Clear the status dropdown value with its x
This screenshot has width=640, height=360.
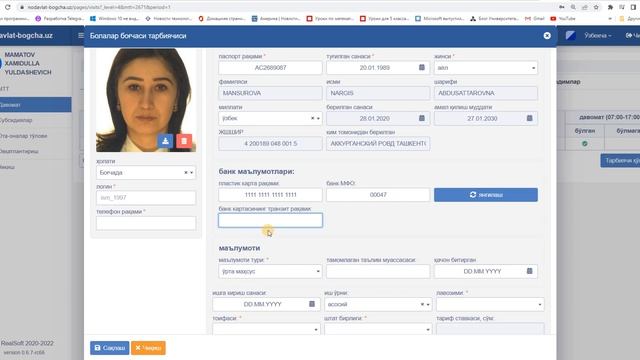pyautogui.click(x=186, y=173)
